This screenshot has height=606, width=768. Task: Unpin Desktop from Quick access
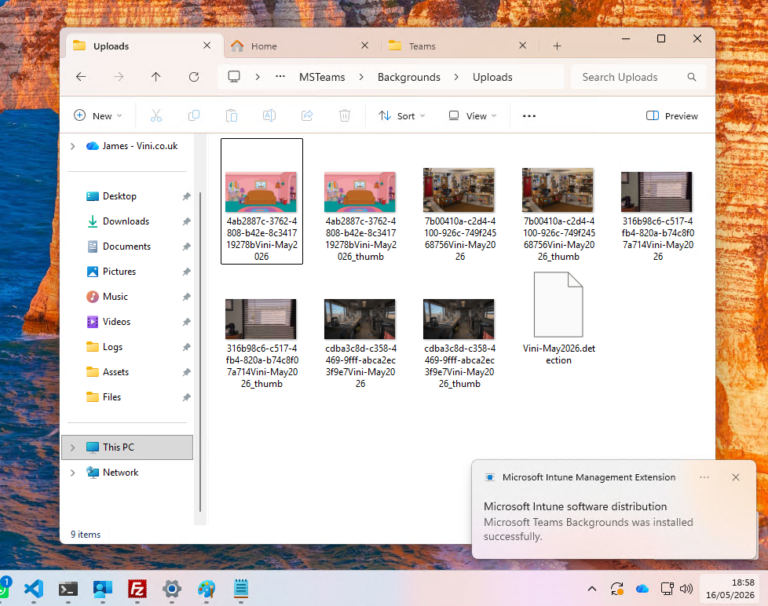coord(187,196)
